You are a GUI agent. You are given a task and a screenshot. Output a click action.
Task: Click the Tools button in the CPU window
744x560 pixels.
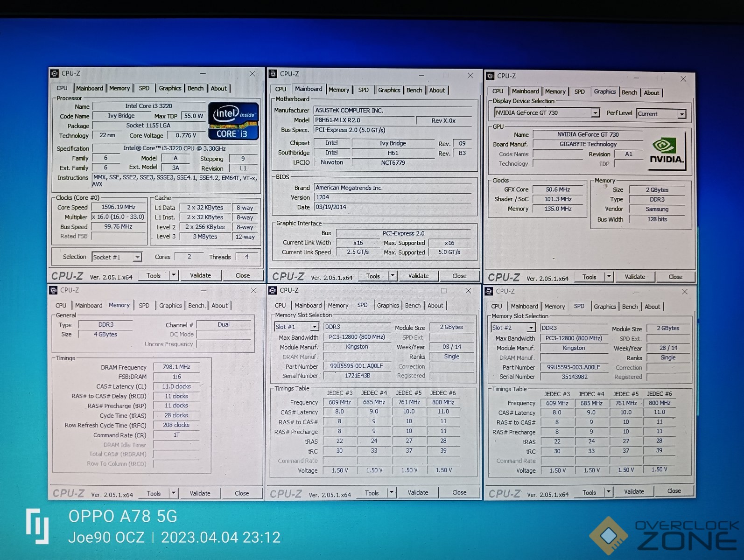pos(154,275)
